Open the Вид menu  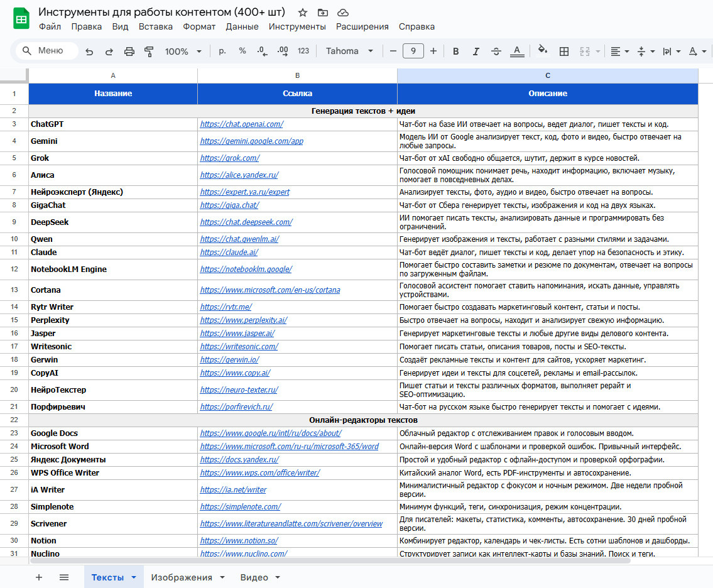(x=120, y=27)
